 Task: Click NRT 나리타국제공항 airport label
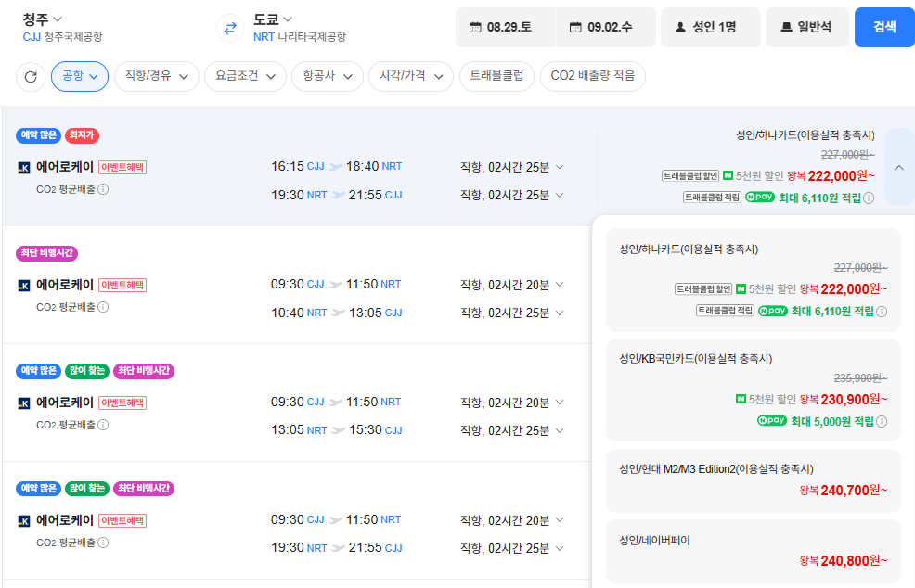(300, 37)
